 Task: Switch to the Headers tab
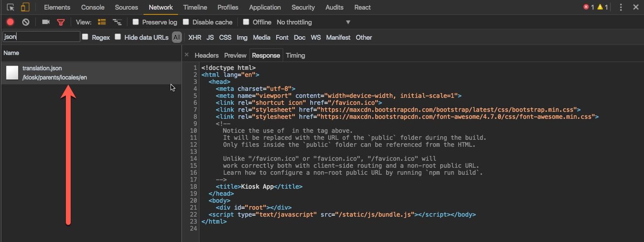coord(206,55)
